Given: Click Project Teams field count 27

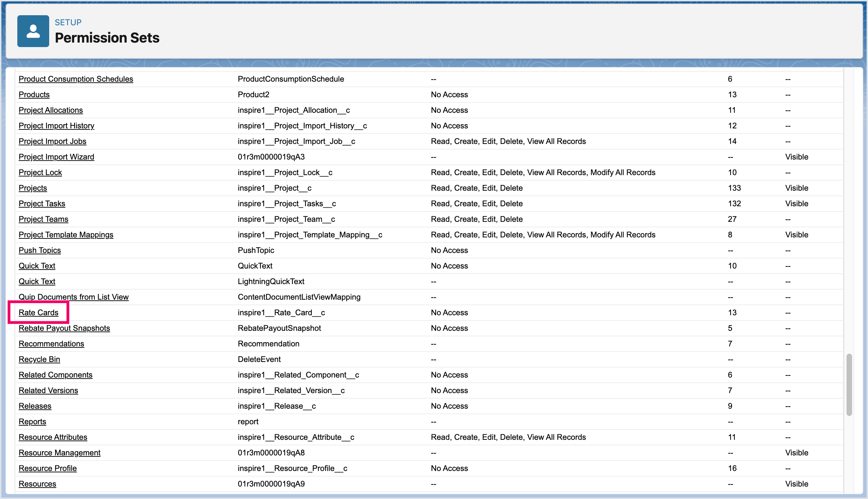Looking at the screenshot, I should [732, 219].
